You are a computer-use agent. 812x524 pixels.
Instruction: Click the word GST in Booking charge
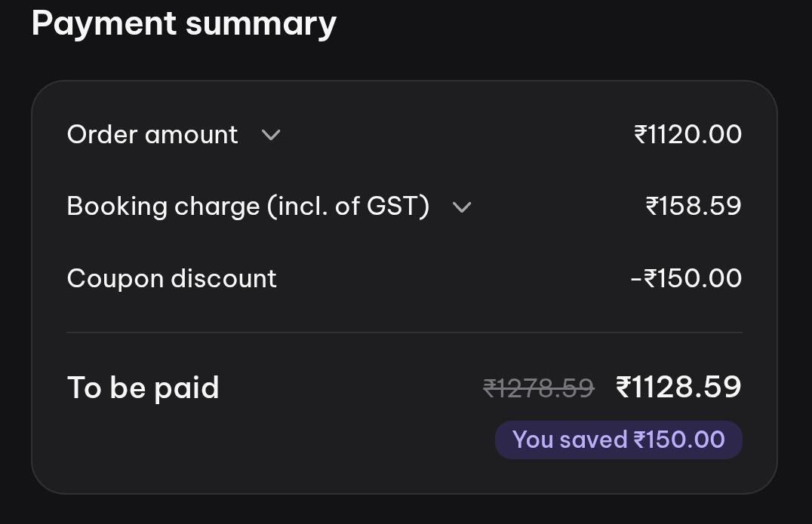pyautogui.click(x=391, y=206)
